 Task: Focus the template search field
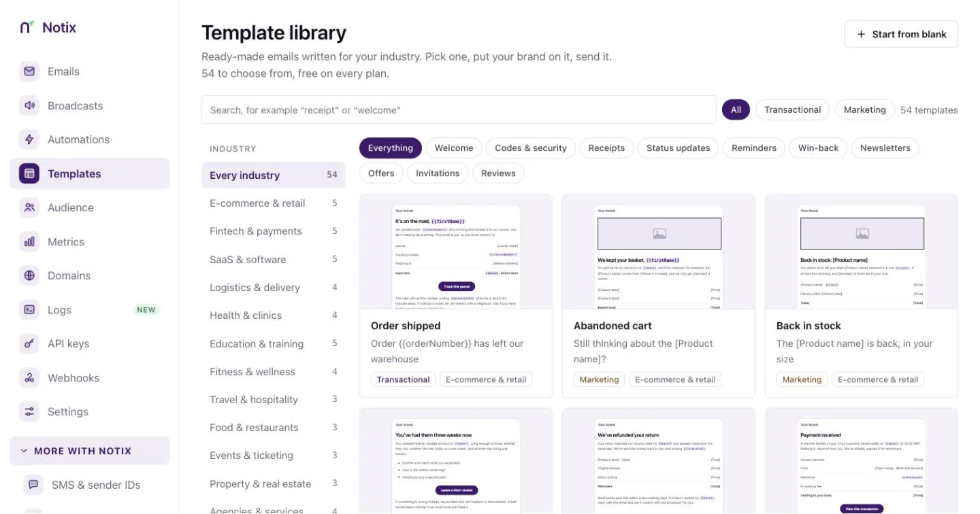(459, 109)
